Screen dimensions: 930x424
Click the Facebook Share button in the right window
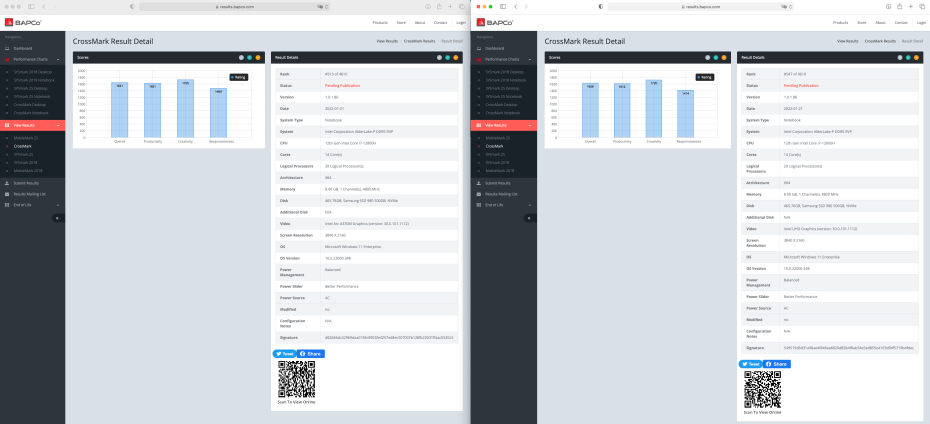click(777, 364)
